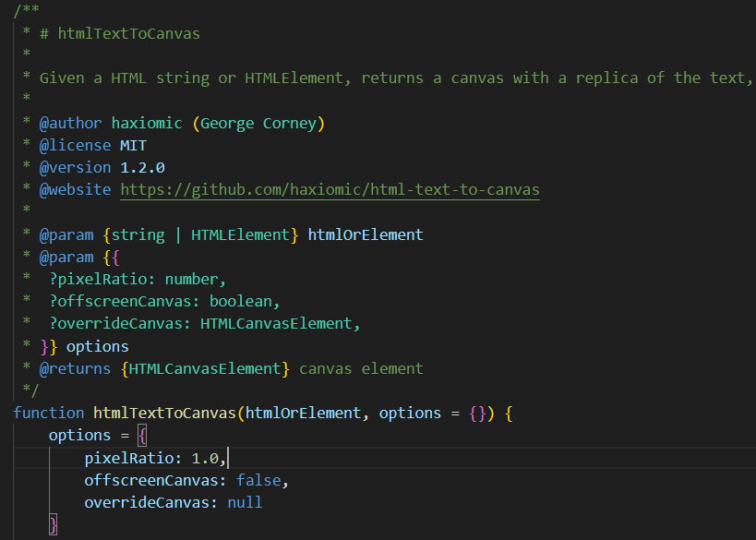Click '{string | HTMLElement}' in the @param line

tap(200, 234)
